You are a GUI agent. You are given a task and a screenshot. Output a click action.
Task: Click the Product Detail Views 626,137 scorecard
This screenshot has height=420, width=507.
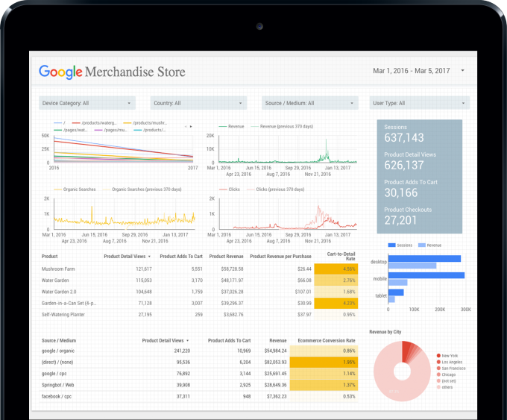410,161
